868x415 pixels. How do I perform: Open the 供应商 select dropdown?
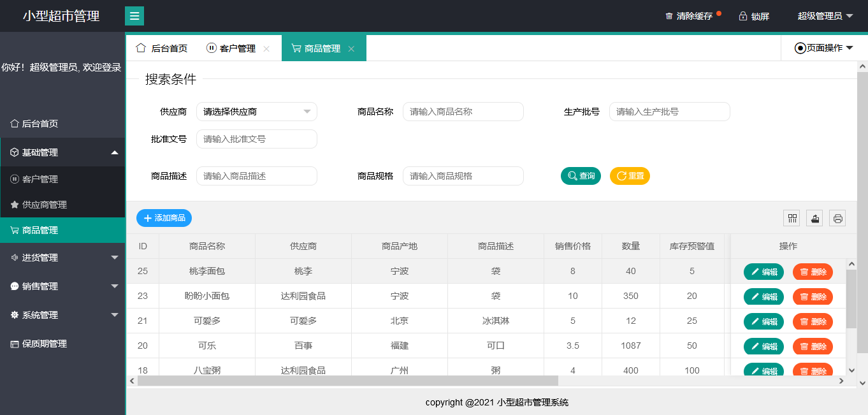click(256, 112)
